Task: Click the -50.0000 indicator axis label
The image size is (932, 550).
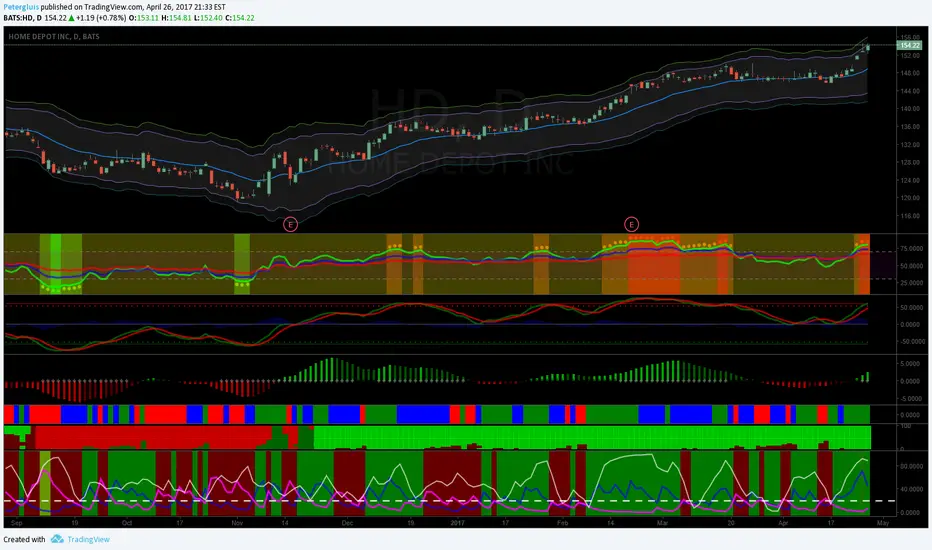Action: tap(911, 341)
